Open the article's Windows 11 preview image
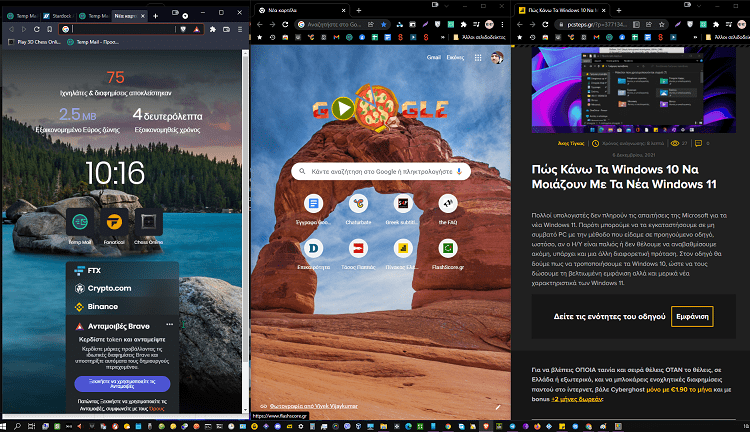750x432 pixels. pyautogui.click(x=634, y=89)
